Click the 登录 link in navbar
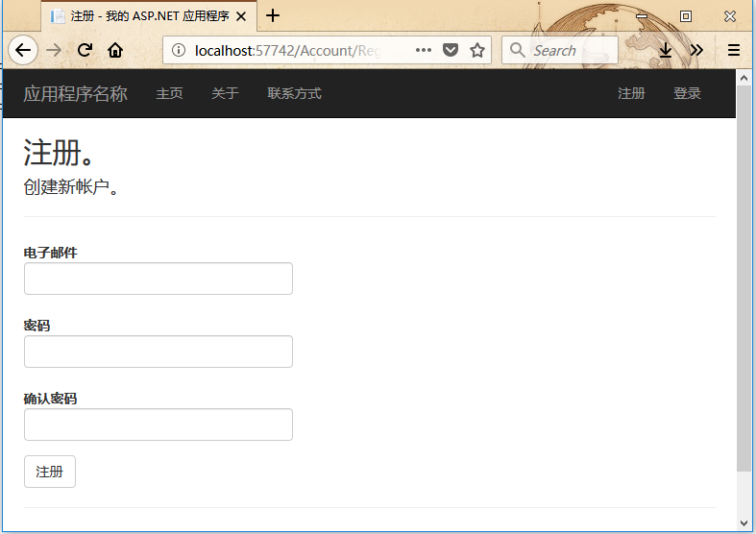The width and height of the screenshot is (756, 534). [x=687, y=93]
